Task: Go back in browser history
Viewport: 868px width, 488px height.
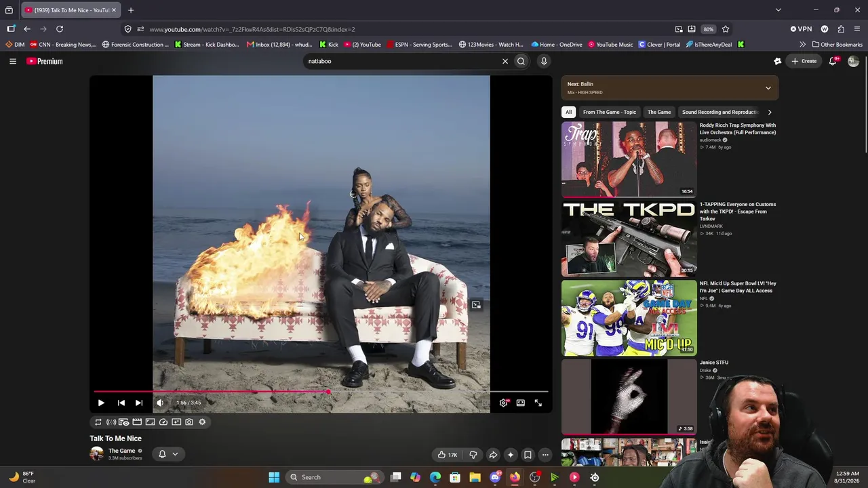Action: (27, 29)
